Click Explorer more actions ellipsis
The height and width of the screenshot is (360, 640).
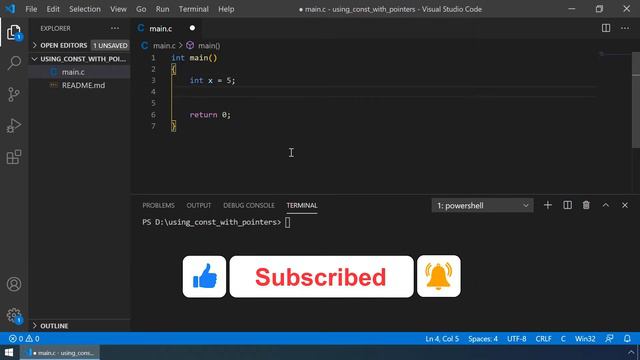[x=115, y=28]
